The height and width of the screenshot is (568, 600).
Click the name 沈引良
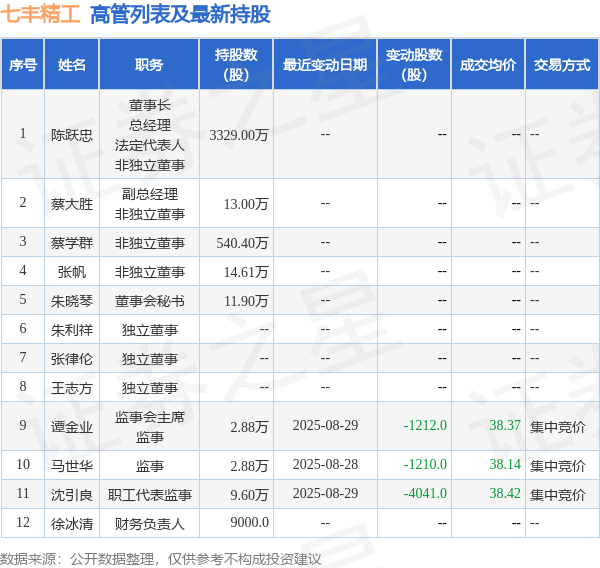72,495
